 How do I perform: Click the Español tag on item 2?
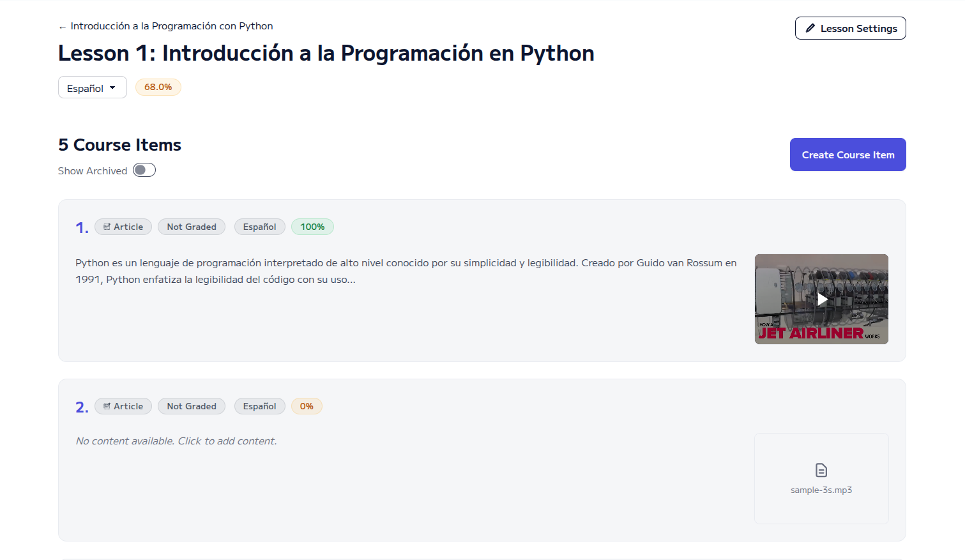[x=259, y=406]
